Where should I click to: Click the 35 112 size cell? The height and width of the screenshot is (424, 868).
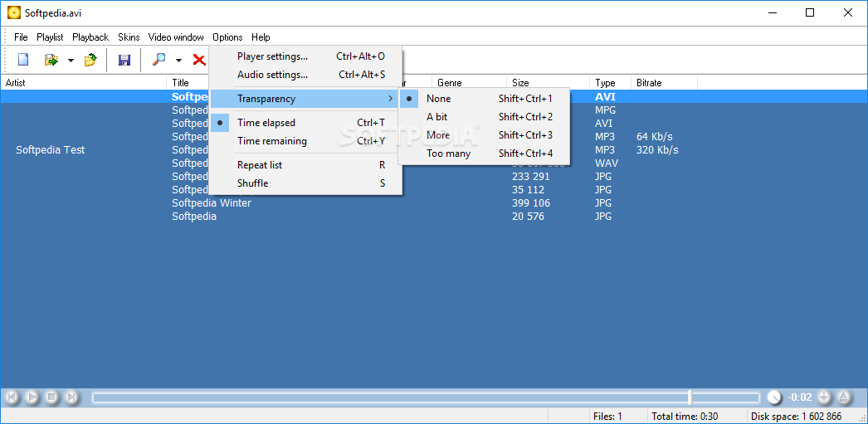tap(528, 190)
